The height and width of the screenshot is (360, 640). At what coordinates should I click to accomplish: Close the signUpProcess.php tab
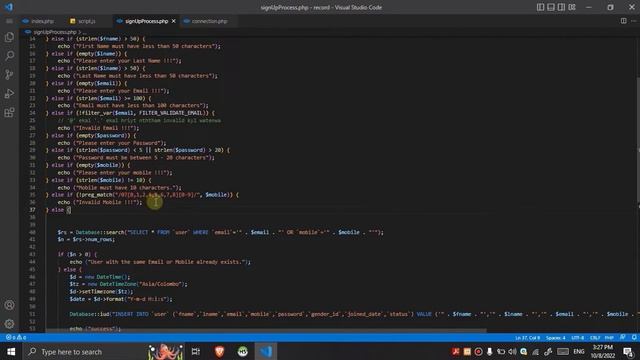point(173,21)
